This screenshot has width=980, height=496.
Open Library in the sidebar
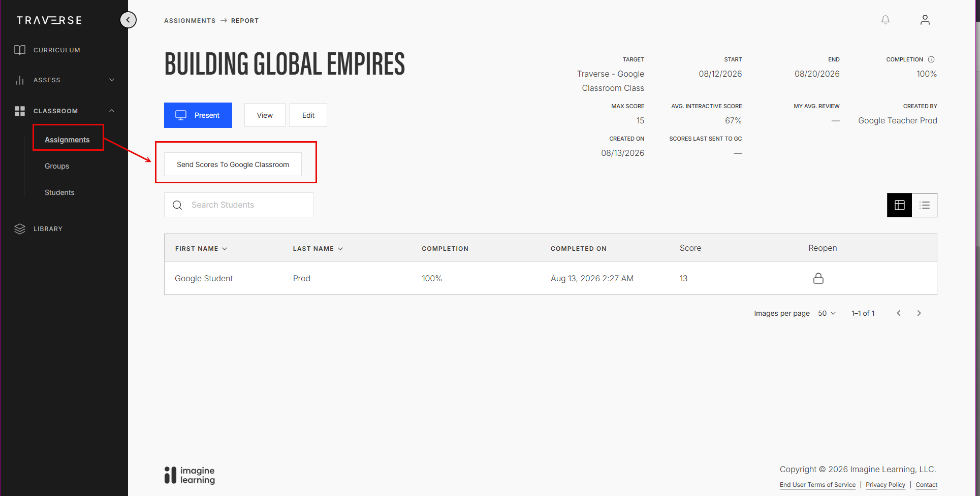(48, 229)
